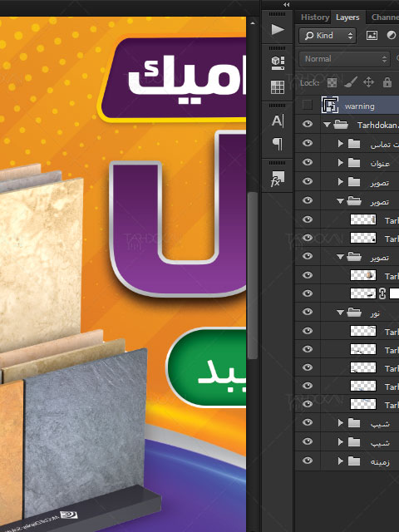
Task: Click the canvas vertical scrollbar thumb
Action: [x=253, y=275]
